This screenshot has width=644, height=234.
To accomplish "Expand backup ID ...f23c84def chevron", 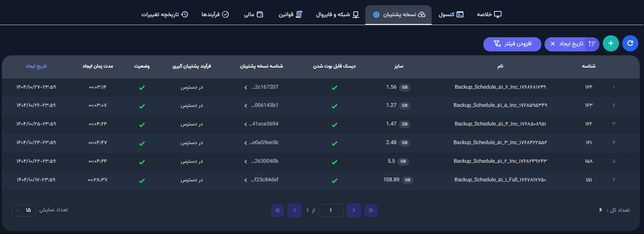I will pyautogui.click(x=246, y=180).
